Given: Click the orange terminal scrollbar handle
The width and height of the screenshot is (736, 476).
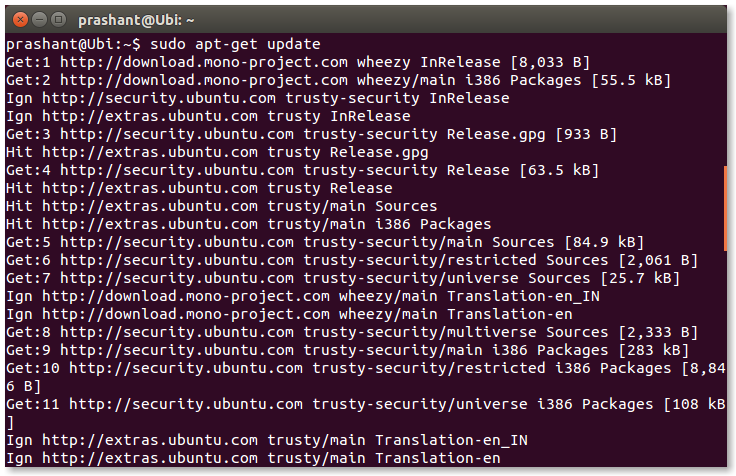Looking at the screenshot, I should click(x=725, y=208).
